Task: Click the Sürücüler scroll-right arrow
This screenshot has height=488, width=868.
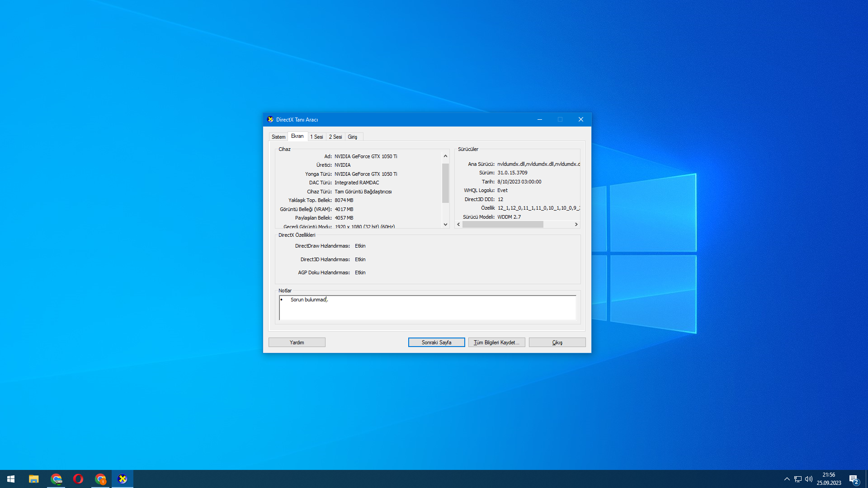Action: coord(576,225)
